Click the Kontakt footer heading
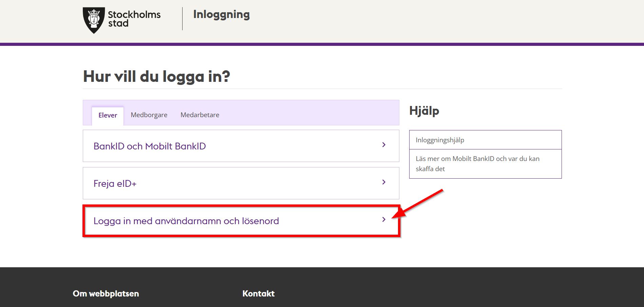The width and height of the screenshot is (644, 307). (x=258, y=294)
